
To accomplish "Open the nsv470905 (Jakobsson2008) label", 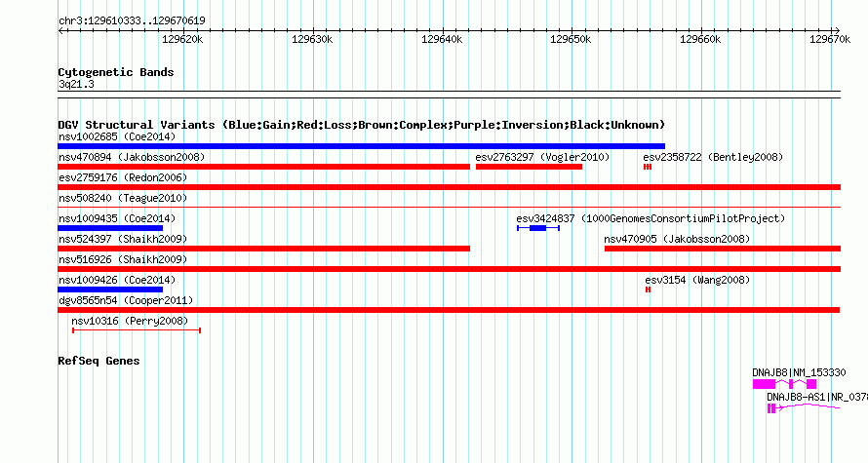I will click(x=677, y=239).
